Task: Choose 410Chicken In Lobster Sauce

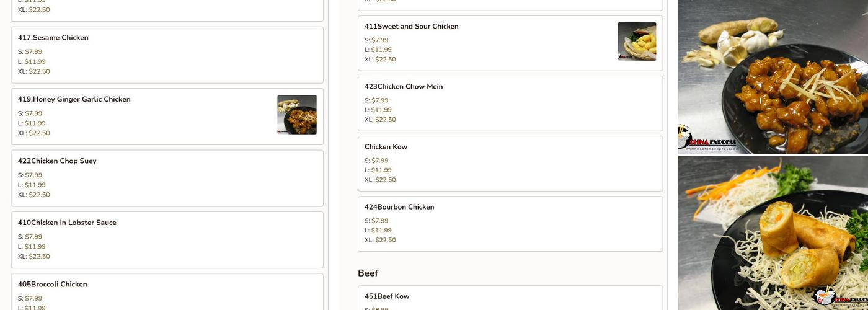Action: [67, 223]
